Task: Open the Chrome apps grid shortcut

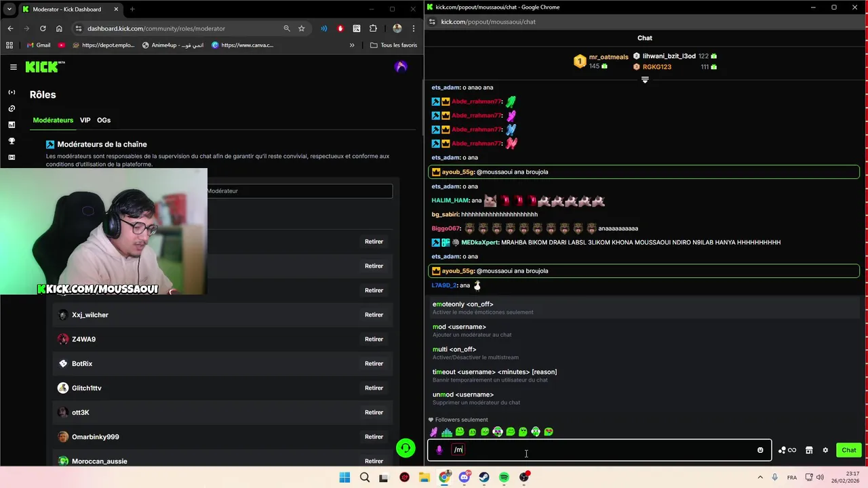Action: click(x=9, y=45)
